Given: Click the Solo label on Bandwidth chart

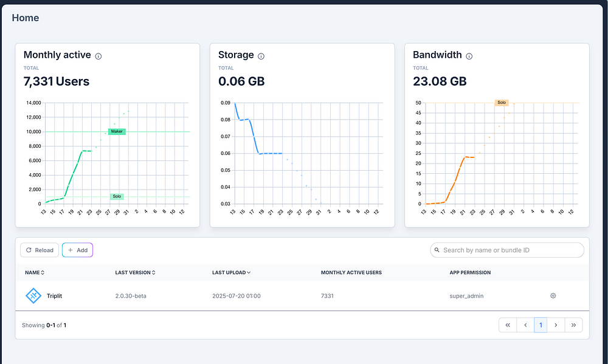Looking at the screenshot, I should coord(502,103).
